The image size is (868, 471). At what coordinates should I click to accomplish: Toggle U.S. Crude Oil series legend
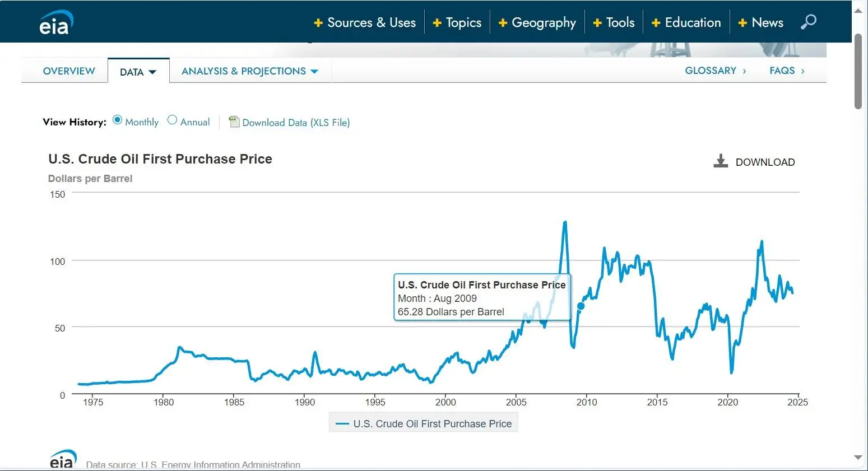[x=424, y=424]
